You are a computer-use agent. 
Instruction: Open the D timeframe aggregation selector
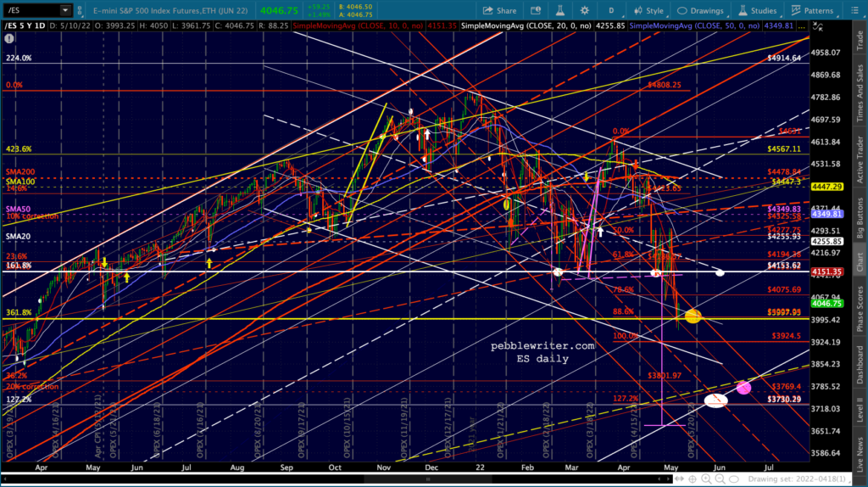[611, 10]
